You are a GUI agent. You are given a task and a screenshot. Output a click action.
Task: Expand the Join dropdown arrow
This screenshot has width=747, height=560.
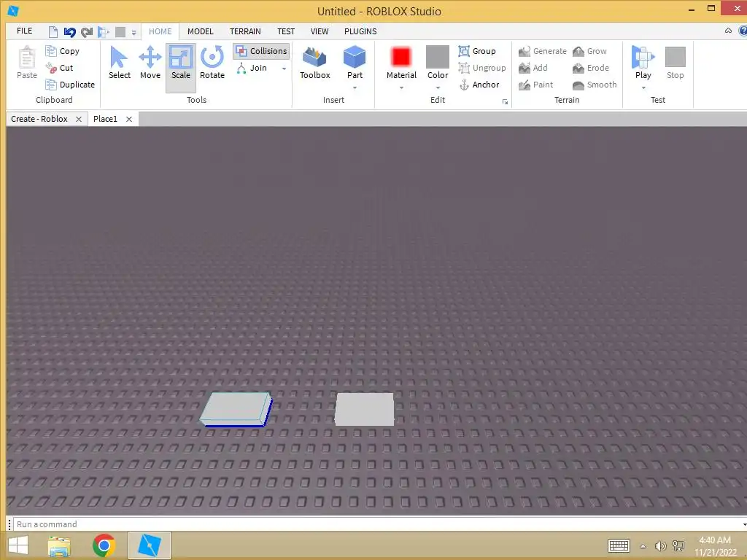[x=285, y=69]
